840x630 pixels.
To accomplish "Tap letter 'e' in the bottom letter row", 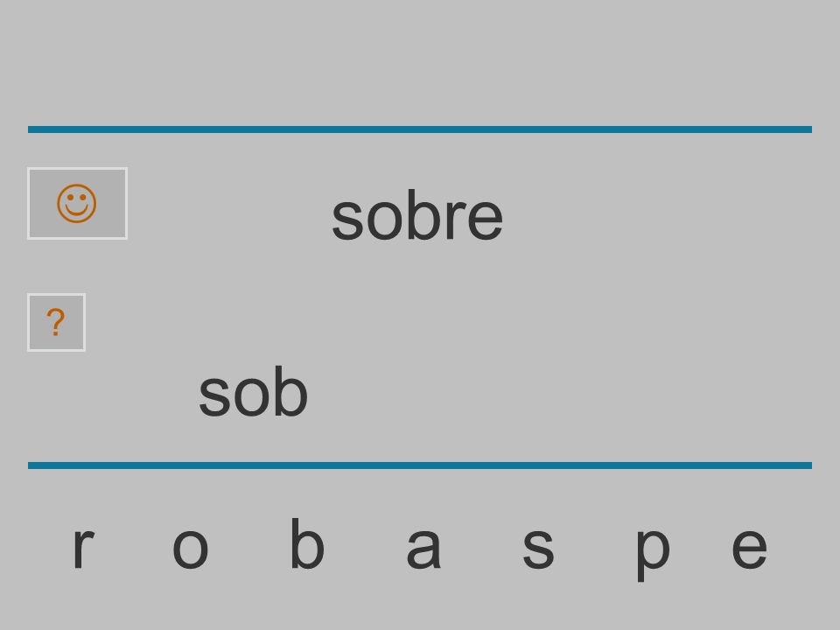I will 750,548.
